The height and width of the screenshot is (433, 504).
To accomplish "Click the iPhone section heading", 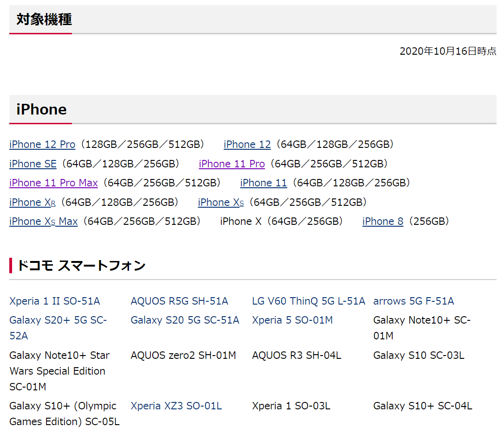I will pos(41,109).
